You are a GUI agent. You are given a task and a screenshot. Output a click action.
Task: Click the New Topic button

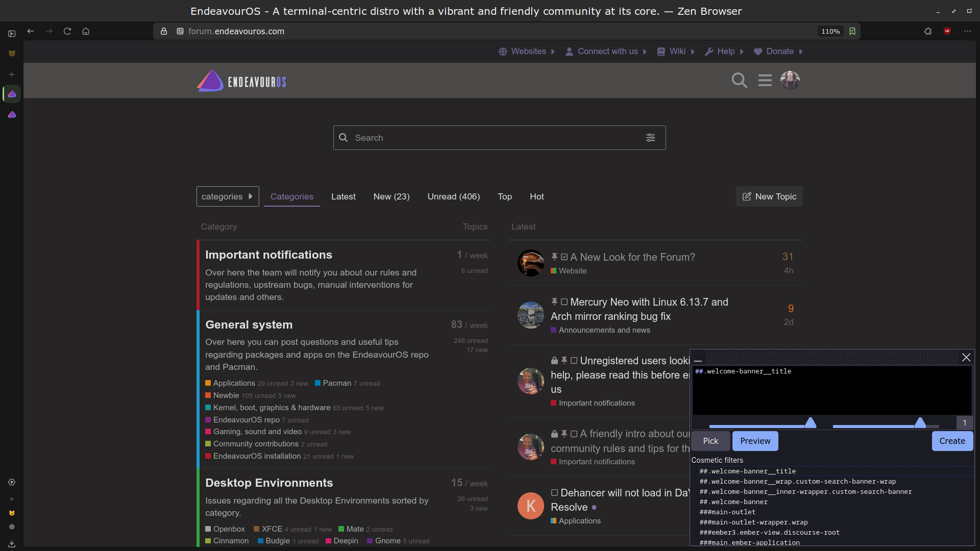click(x=769, y=196)
